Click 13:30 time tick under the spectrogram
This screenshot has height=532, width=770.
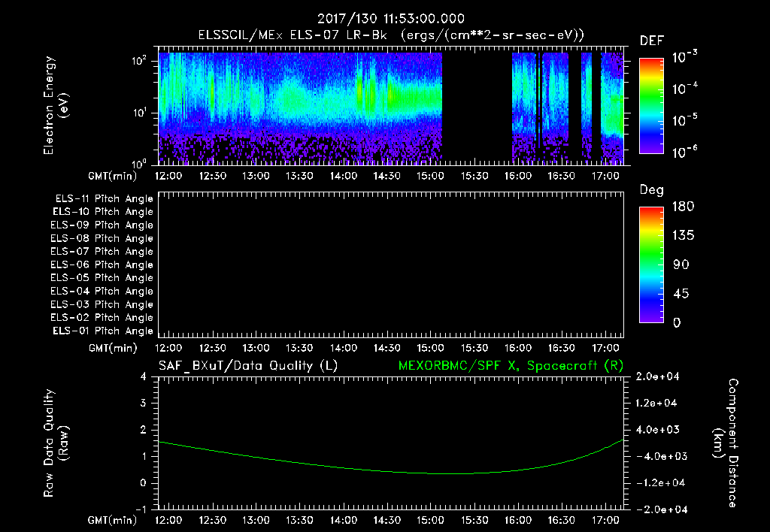pyautogui.click(x=299, y=176)
